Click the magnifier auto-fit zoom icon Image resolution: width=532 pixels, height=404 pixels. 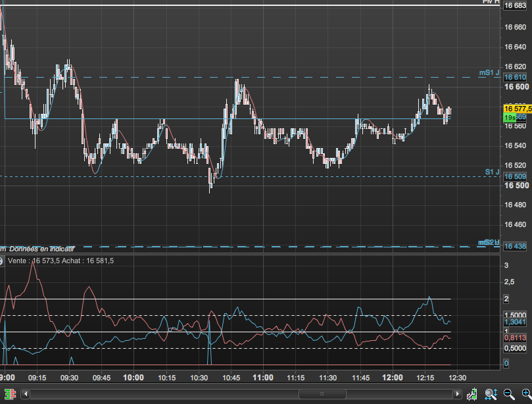491,394
